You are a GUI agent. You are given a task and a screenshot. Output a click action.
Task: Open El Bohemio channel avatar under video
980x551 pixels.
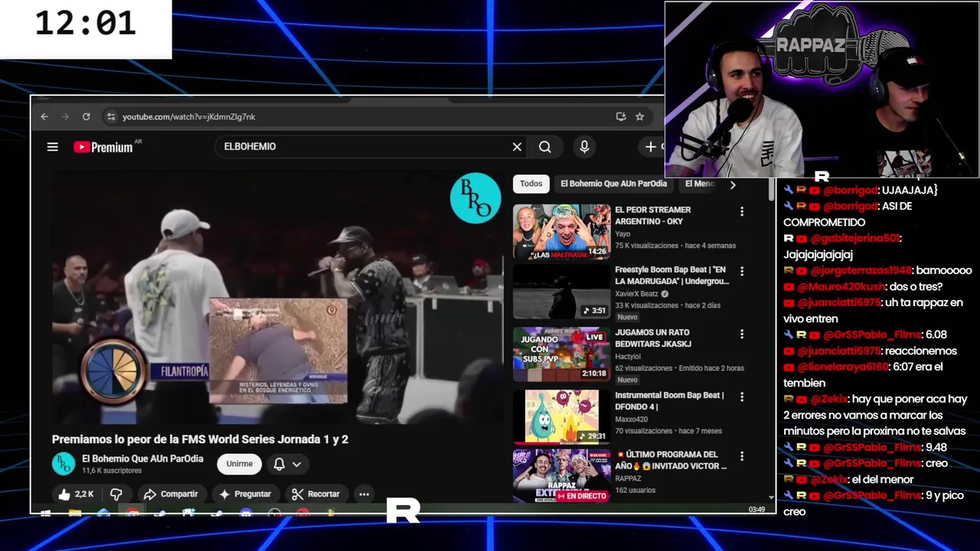coord(64,464)
